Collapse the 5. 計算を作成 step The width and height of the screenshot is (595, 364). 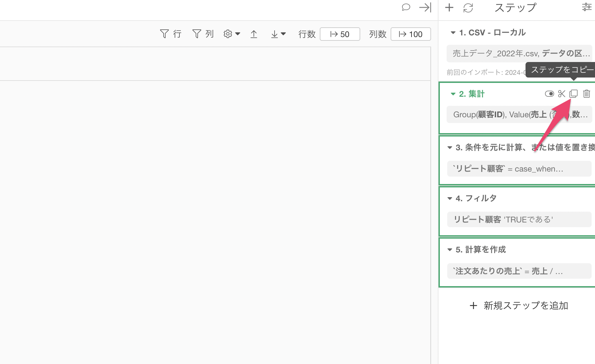[450, 250]
